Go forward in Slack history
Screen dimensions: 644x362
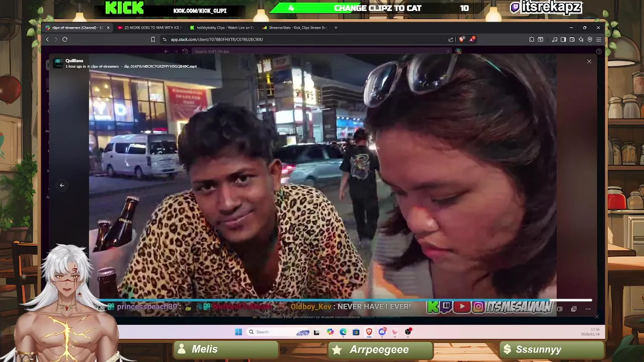click(x=176, y=51)
